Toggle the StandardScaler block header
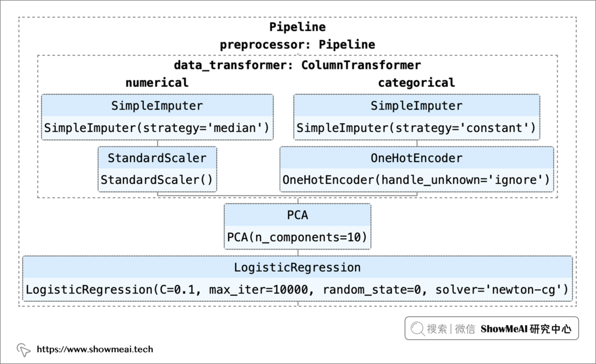Viewport: 596px width, 364px height. point(157,158)
